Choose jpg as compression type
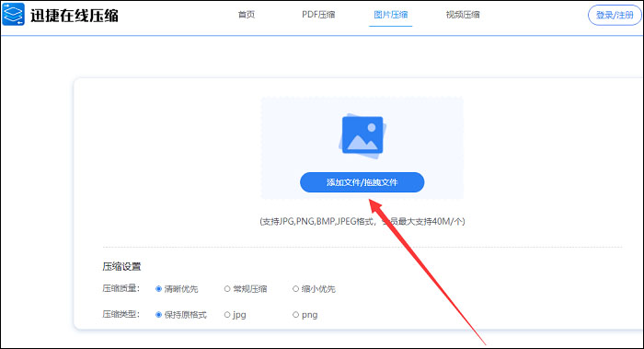Image resolution: width=644 pixels, height=349 pixels. coord(235,315)
